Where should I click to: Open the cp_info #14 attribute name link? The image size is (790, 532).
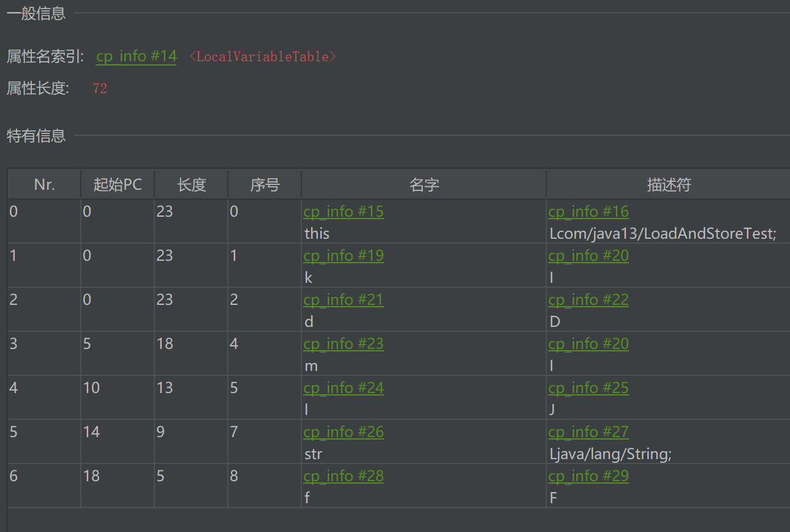(x=136, y=56)
